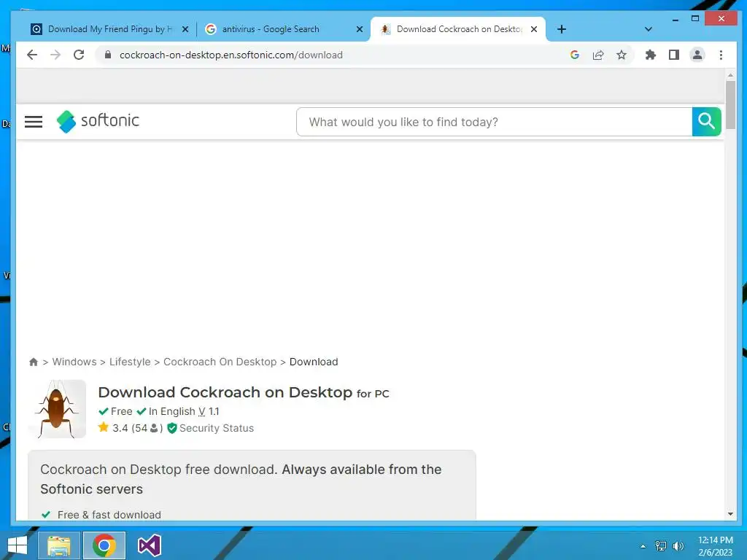
Task: Open the Chrome three-dot menu
Action: click(721, 55)
